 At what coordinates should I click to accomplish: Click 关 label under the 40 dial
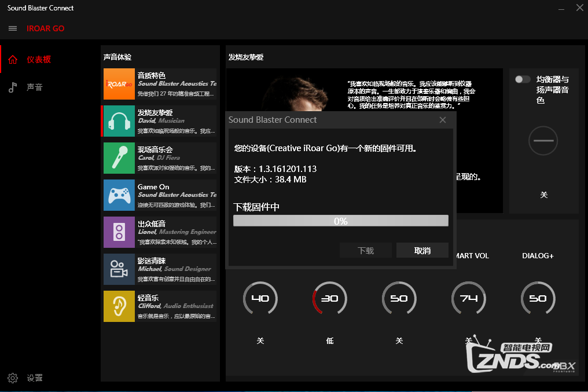click(x=260, y=340)
